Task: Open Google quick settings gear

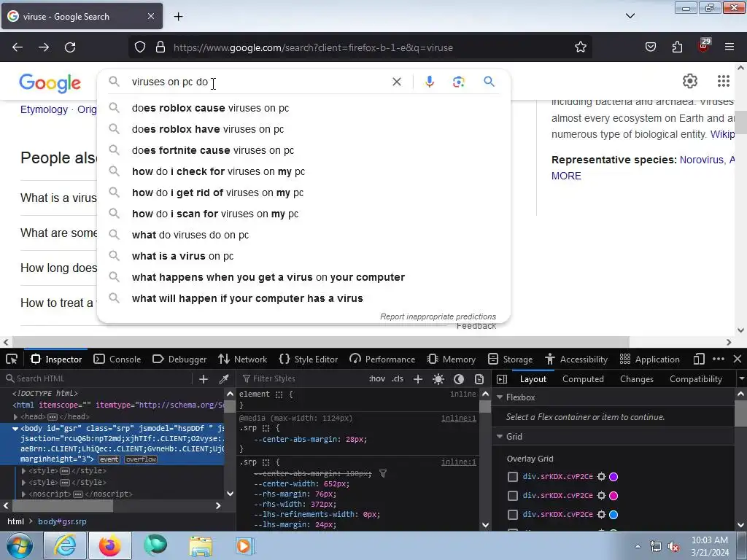Action: [x=690, y=81]
